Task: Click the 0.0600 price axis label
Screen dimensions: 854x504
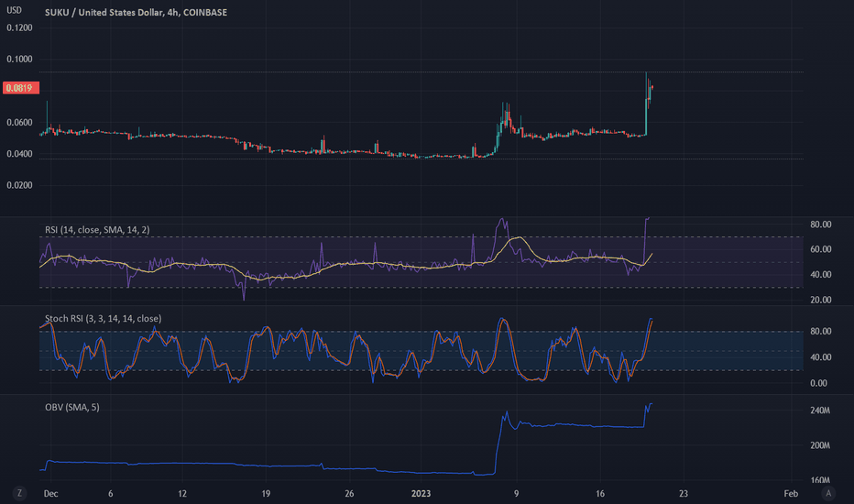Action: pyautogui.click(x=19, y=123)
